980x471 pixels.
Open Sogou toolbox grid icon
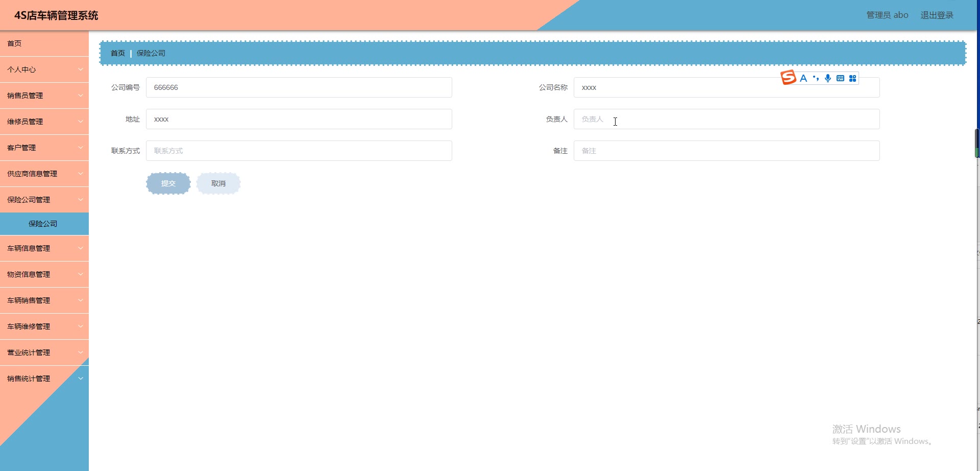[x=852, y=78]
